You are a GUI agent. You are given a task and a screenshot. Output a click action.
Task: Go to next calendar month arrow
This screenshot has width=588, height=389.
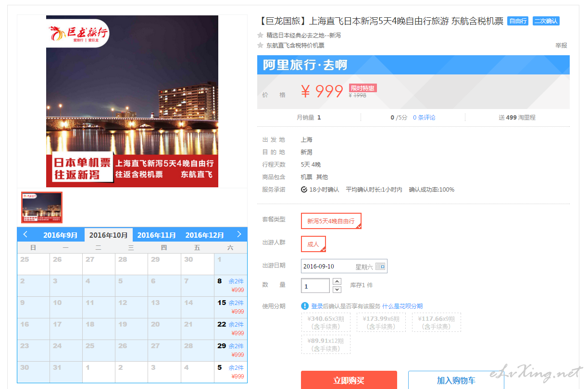coord(239,234)
